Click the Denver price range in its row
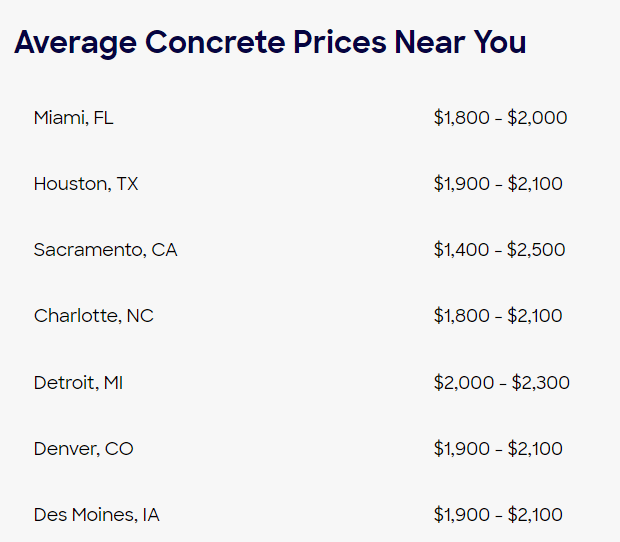620x542 pixels. tap(498, 449)
